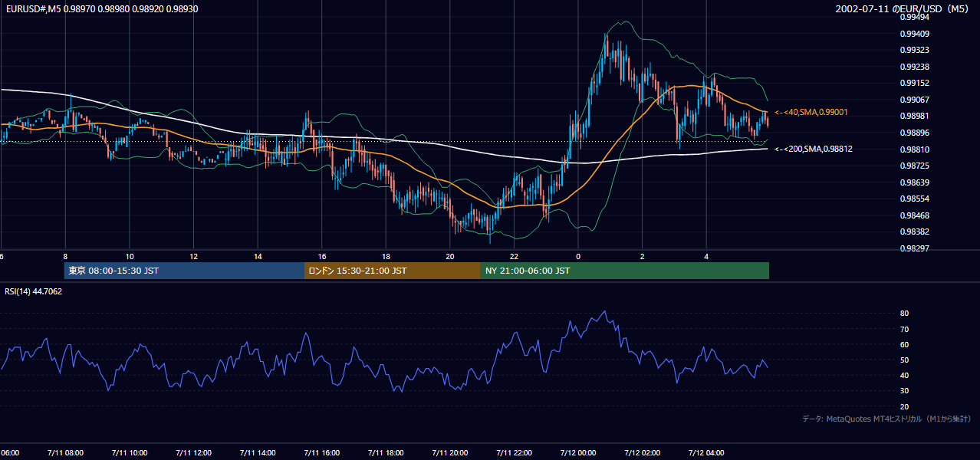Click the '7/11 14:00' time label
980x460 pixels.
point(257,453)
